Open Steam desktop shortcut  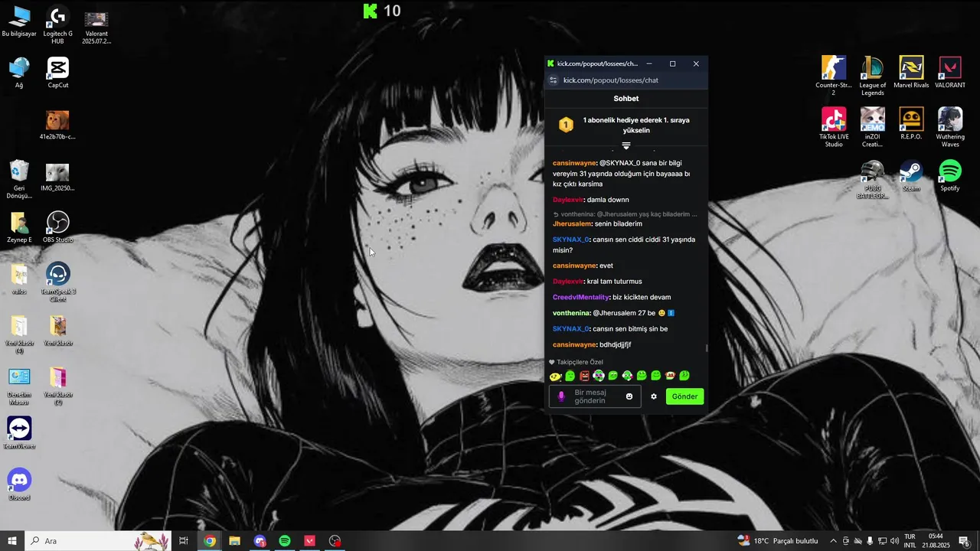(911, 176)
